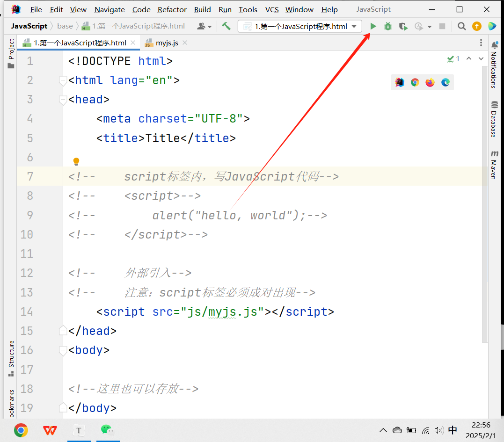Image resolution: width=504 pixels, height=442 pixels.
Task: Start debugging with the bug icon
Action: coord(388,26)
